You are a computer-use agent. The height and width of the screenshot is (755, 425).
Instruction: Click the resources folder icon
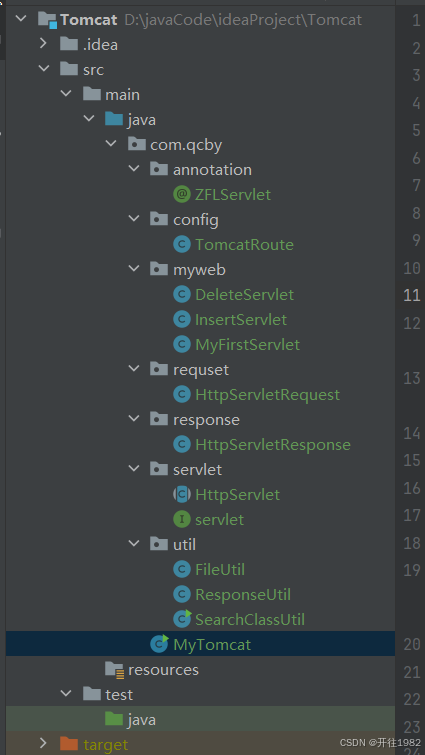pos(115,670)
